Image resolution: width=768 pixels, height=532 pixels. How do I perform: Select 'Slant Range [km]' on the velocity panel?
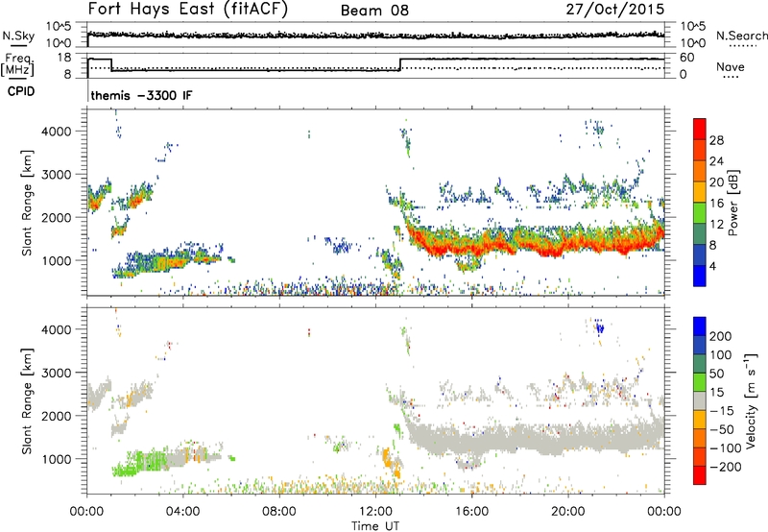point(27,401)
